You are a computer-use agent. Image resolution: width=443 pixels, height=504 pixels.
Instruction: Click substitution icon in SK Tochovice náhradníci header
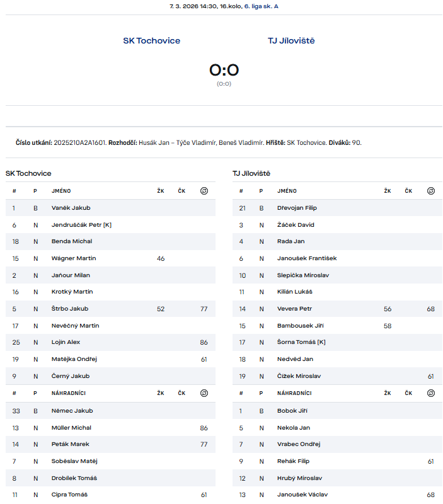point(204,393)
